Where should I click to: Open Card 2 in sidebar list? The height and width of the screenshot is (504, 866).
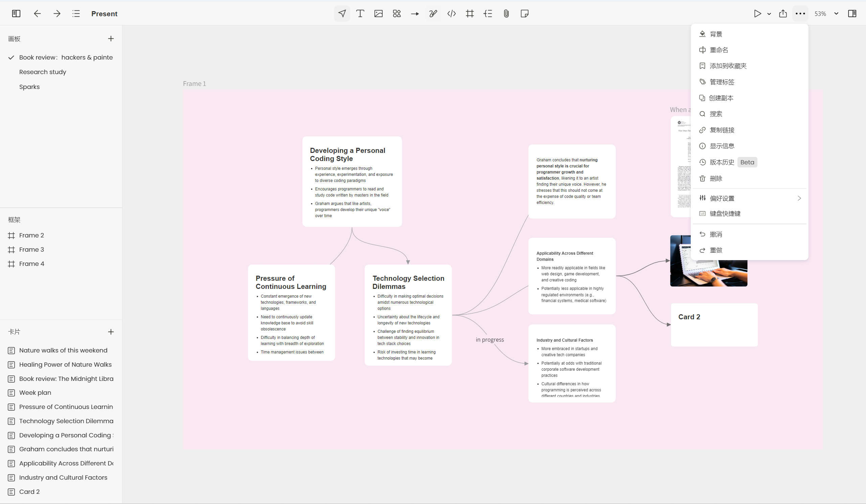pyautogui.click(x=61, y=491)
